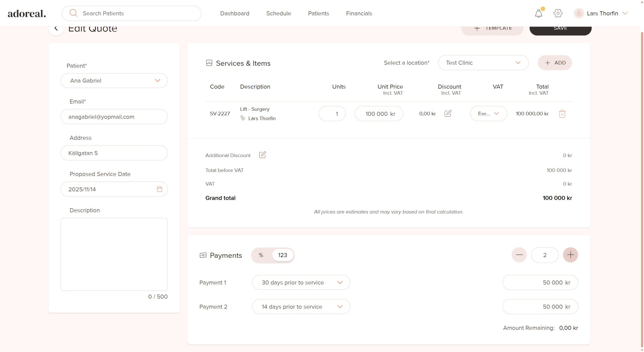Click the back arrow beside Edit Quote

click(56, 28)
